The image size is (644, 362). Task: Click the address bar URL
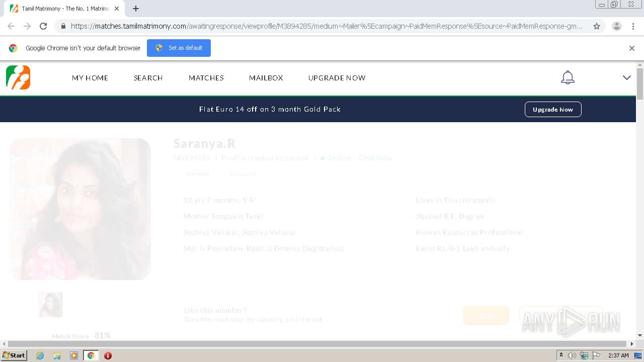[x=327, y=26]
